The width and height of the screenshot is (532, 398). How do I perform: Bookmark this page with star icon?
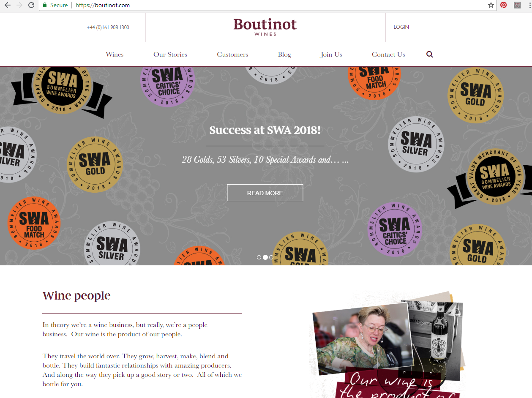tap(491, 5)
